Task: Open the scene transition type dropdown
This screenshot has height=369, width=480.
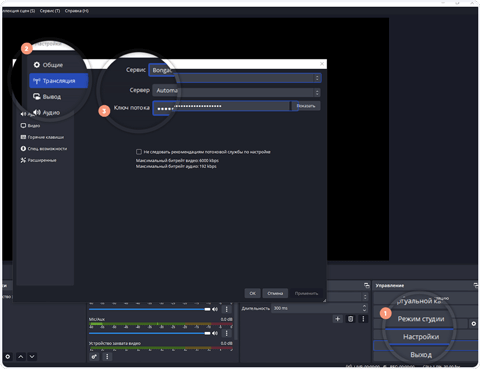Action: coord(347,296)
